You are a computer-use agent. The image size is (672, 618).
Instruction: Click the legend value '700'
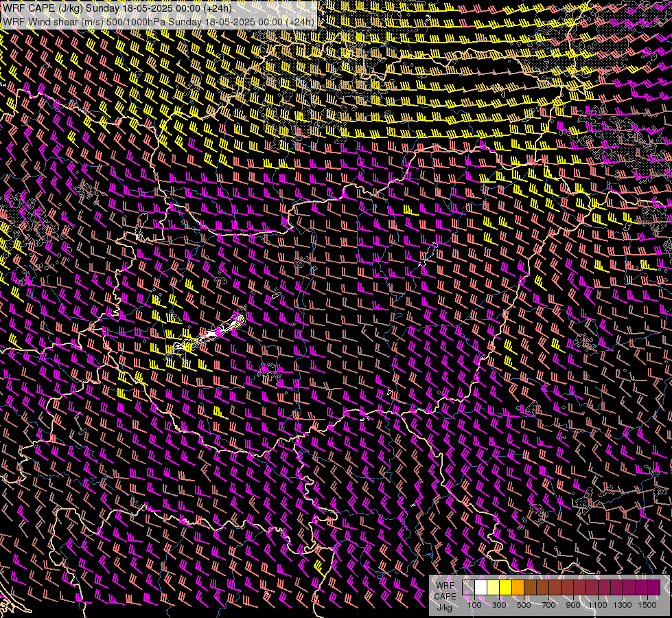click(549, 605)
